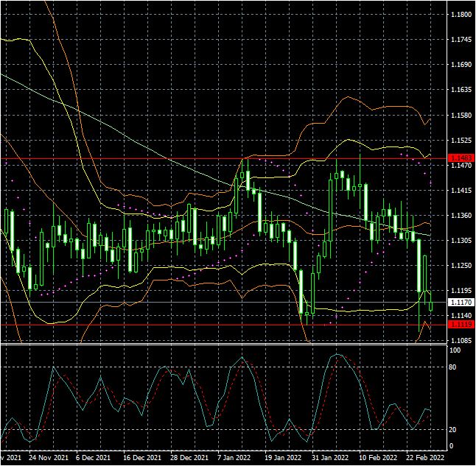The image size is (476, 466).
Task: Click the oscillator scale value 100
Action: [455, 350]
